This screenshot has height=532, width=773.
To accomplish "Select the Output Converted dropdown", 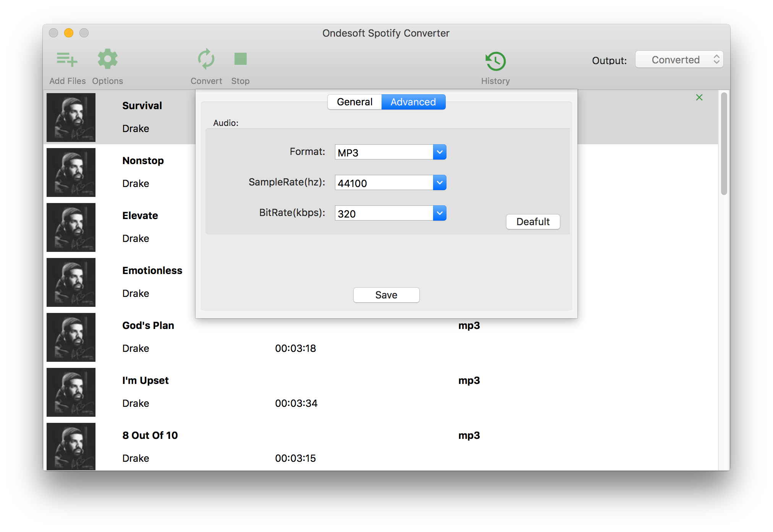I will point(679,59).
